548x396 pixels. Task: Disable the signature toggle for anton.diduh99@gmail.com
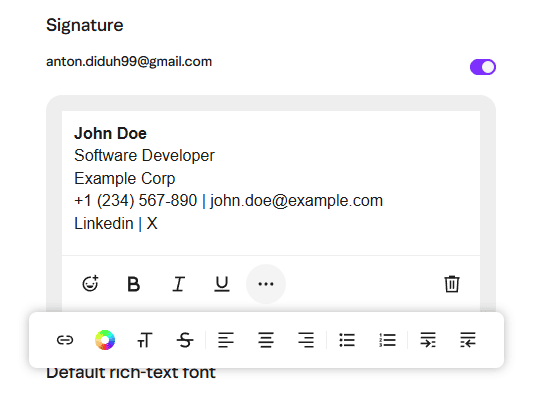click(483, 67)
